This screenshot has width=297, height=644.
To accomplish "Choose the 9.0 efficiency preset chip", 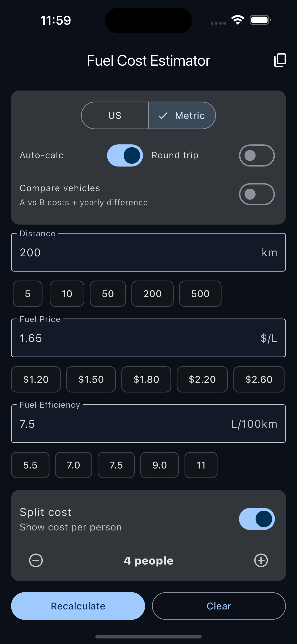I will click(x=160, y=465).
